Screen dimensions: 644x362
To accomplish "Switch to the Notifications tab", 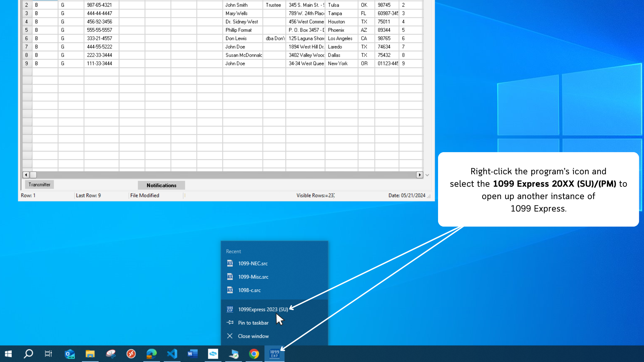I will click(x=161, y=185).
